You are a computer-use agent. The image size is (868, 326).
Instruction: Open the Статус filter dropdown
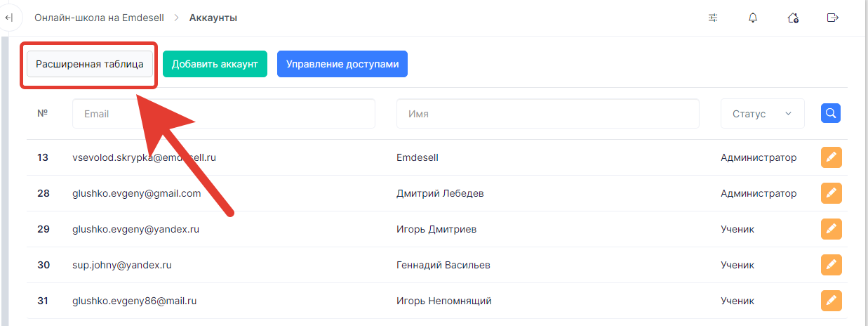coord(763,114)
